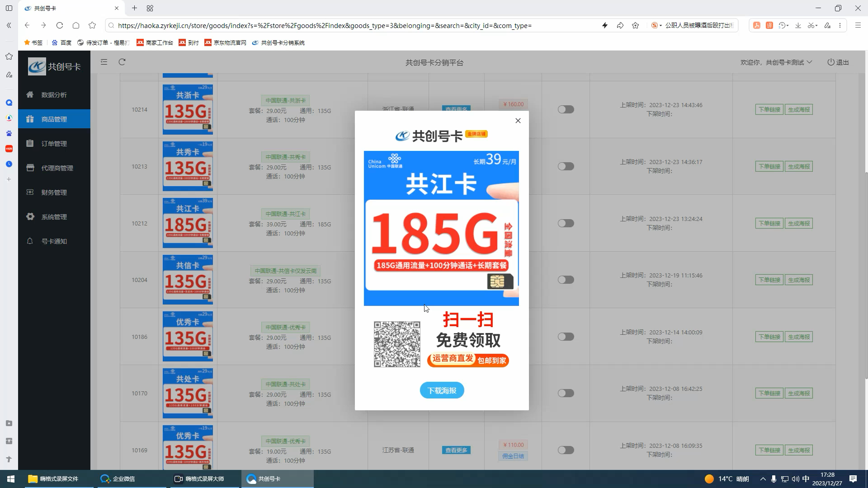This screenshot has width=868, height=488.
Task: Open the browser hamburger main menu
Action: (858, 25)
